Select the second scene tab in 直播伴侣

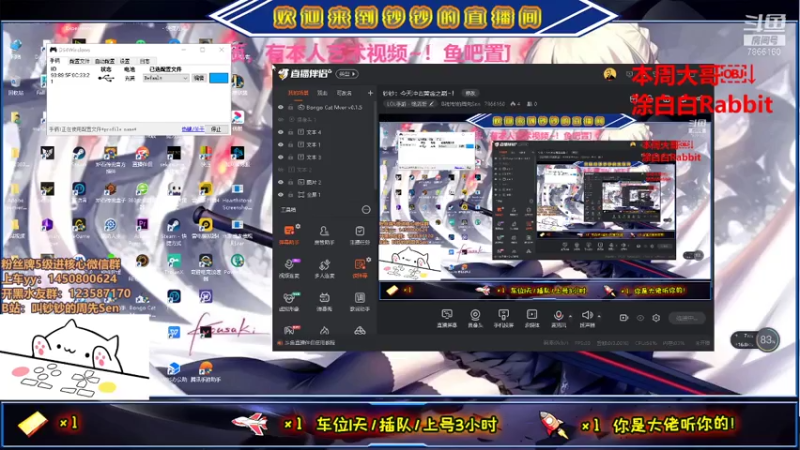click(x=322, y=93)
